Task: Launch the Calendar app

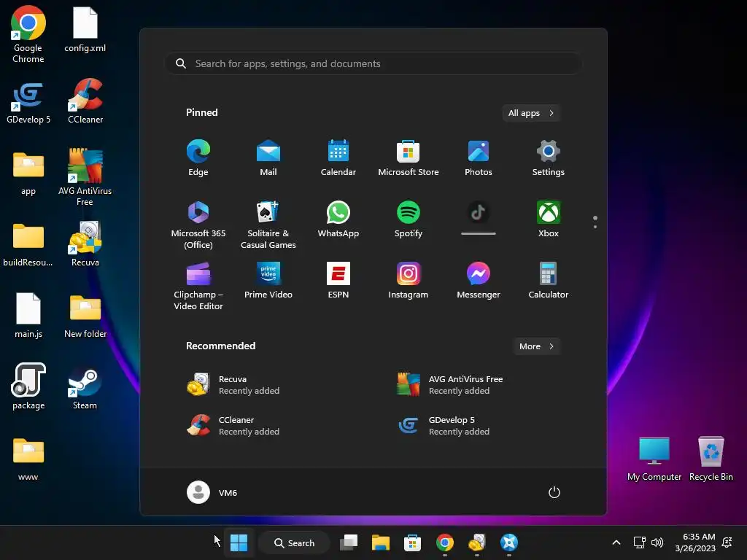Action: pyautogui.click(x=338, y=158)
